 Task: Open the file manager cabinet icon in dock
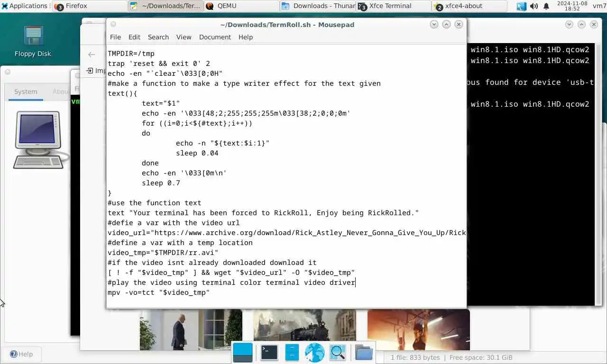pyautogui.click(x=292, y=353)
